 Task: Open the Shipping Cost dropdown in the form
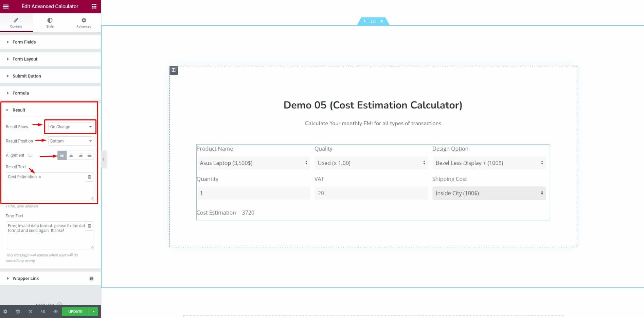(x=489, y=193)
